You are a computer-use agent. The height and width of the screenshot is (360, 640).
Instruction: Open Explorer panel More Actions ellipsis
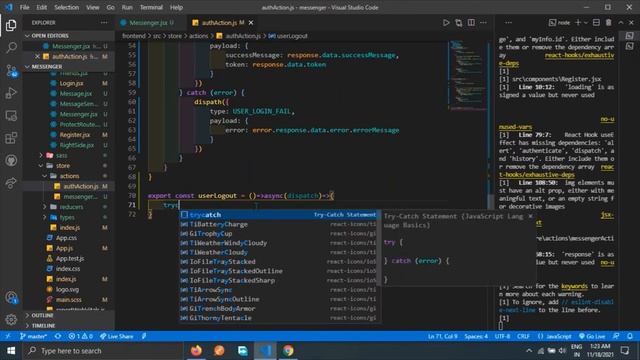click(104, 23)
